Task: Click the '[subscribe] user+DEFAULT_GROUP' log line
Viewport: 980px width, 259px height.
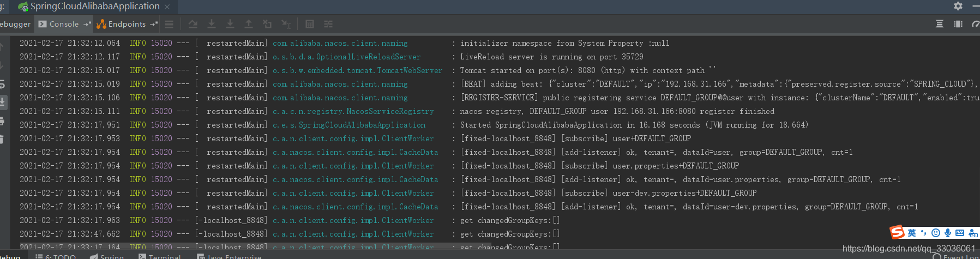Action: (575, 138)
